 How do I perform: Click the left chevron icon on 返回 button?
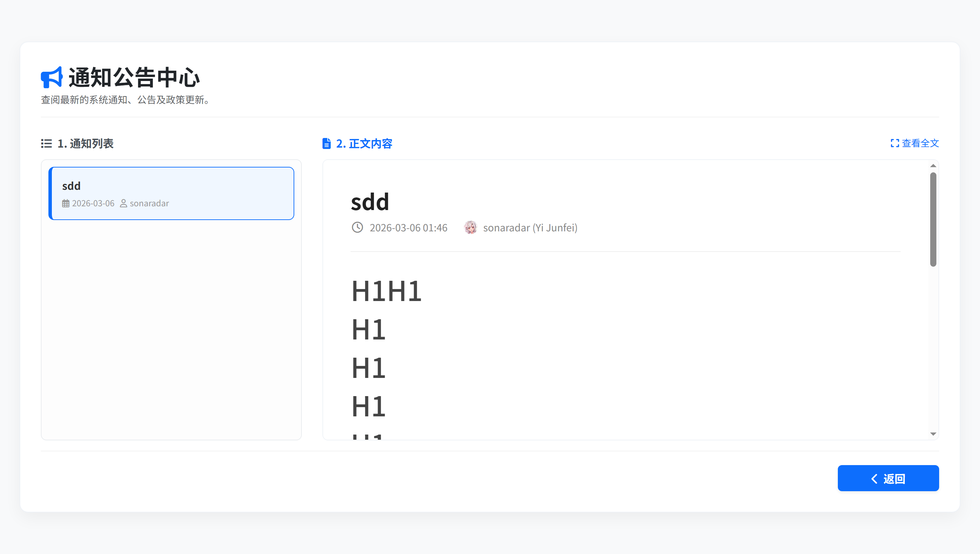875,479
